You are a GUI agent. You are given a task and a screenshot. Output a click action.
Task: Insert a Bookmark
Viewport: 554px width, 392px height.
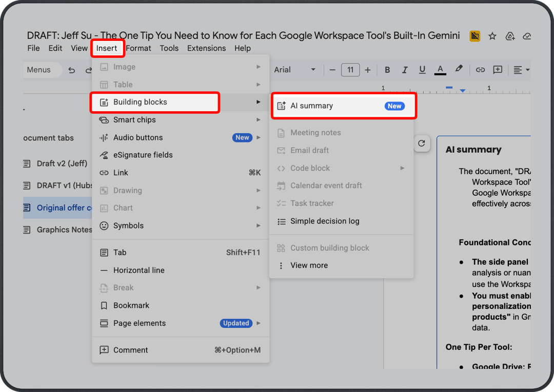(181, 305)
